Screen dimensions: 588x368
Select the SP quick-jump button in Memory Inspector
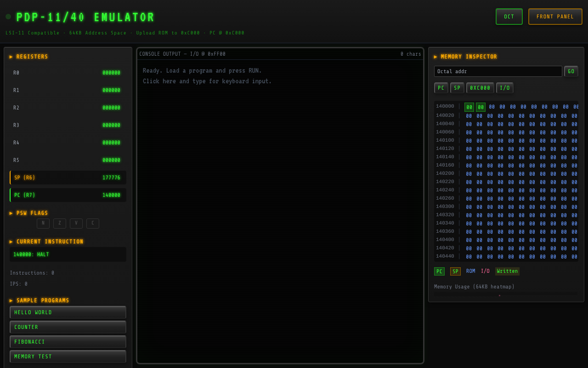tap(457, 87)
